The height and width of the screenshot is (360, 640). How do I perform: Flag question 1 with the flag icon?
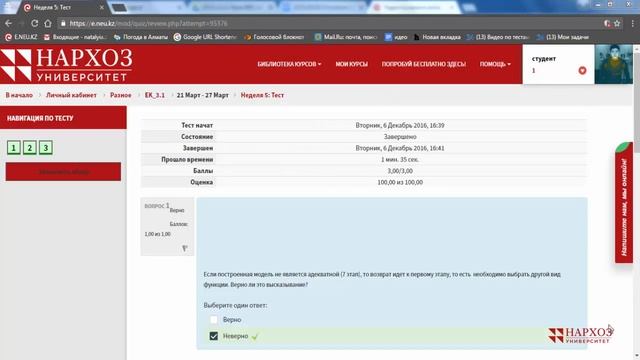[x=184, y=248]
